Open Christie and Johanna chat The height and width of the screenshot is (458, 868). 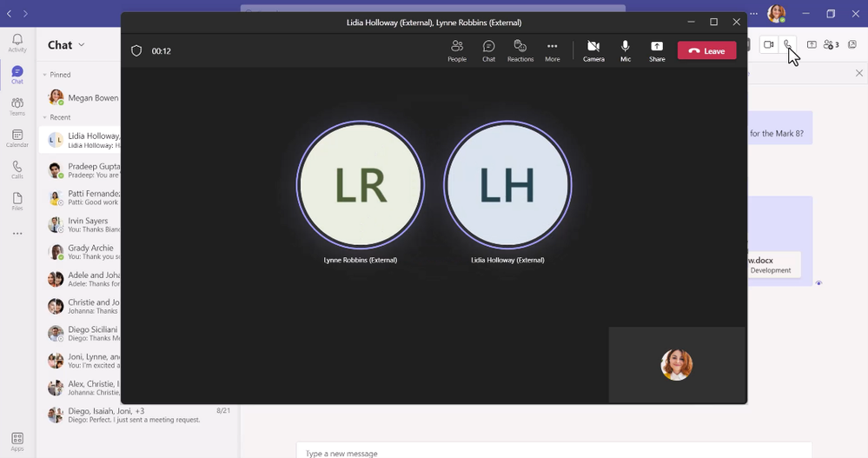click(80, 306)
